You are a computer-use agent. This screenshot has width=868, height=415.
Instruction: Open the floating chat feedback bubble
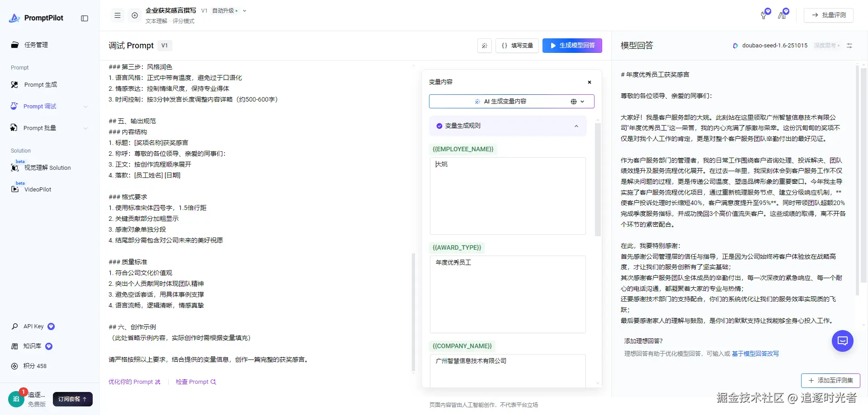(x=843, y=341)
